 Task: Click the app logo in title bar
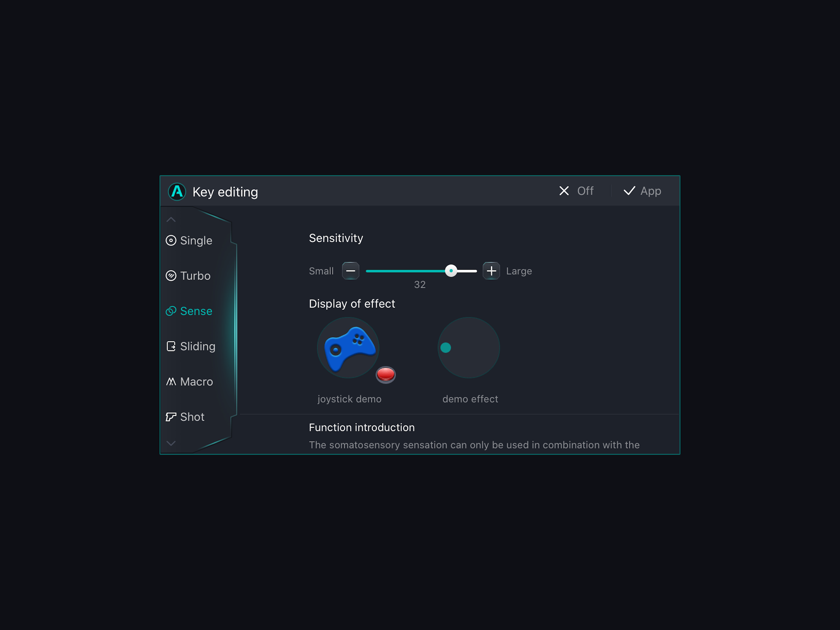click(x=177, y=192)
